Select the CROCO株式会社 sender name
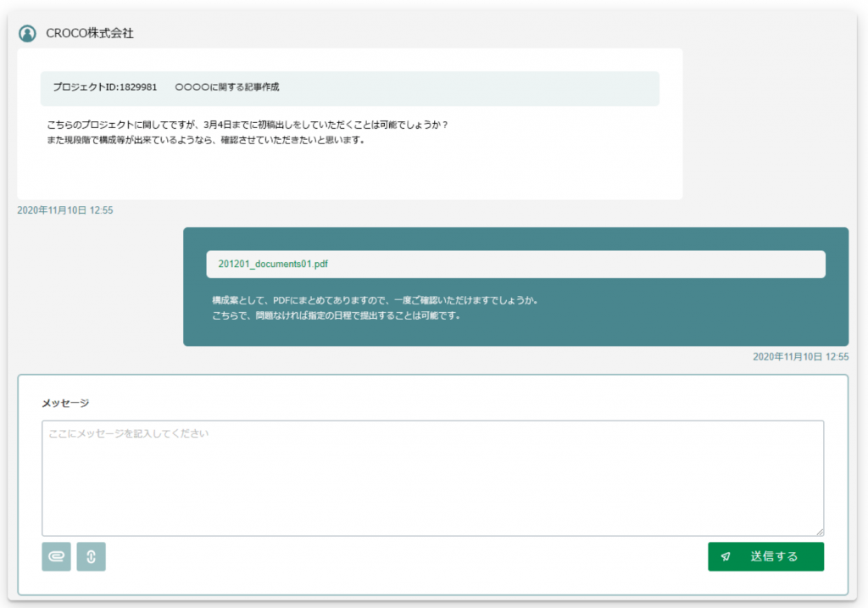Screen dimensions: 868x608 pos(90,33)
